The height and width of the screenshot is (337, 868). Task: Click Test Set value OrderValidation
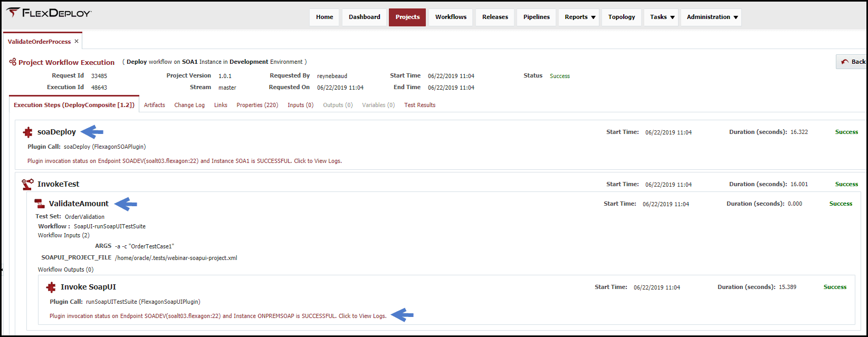tap(84, 217)
